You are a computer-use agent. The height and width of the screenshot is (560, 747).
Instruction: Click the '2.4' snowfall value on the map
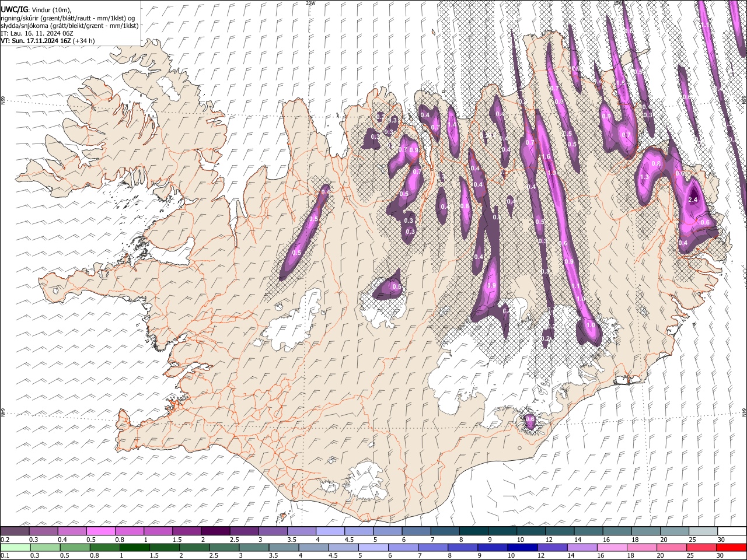tap(693, 199)
